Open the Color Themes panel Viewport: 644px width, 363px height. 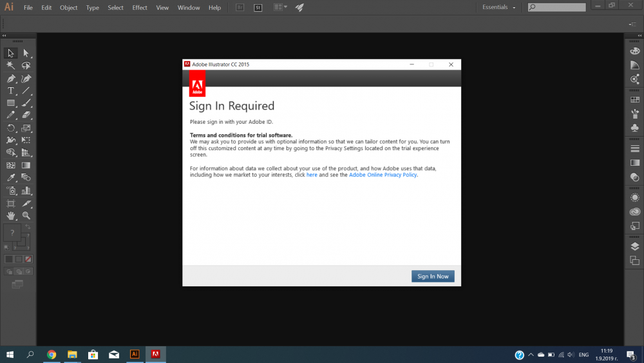[x=634, y=79]
